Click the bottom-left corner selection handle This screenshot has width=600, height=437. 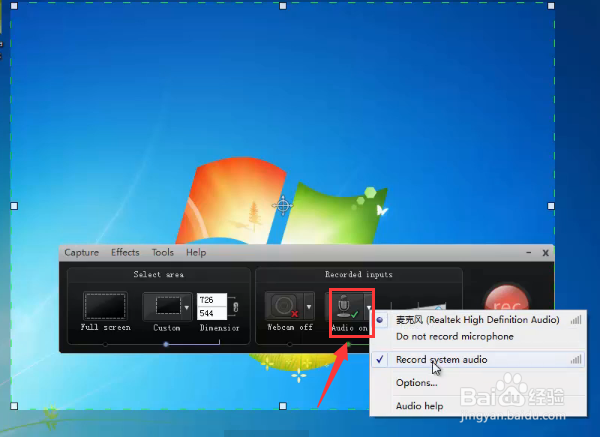tap(14, 406)
